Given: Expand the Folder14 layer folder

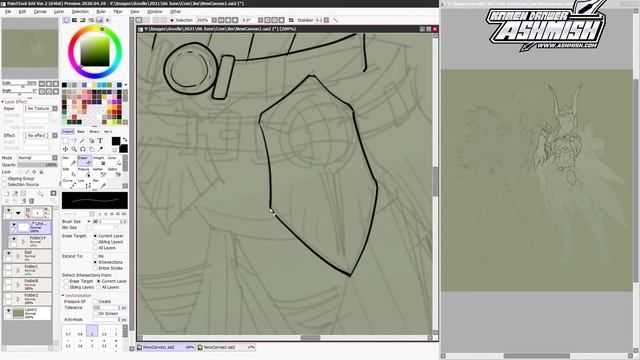Looking at the screenshot, I should [23, 242].
